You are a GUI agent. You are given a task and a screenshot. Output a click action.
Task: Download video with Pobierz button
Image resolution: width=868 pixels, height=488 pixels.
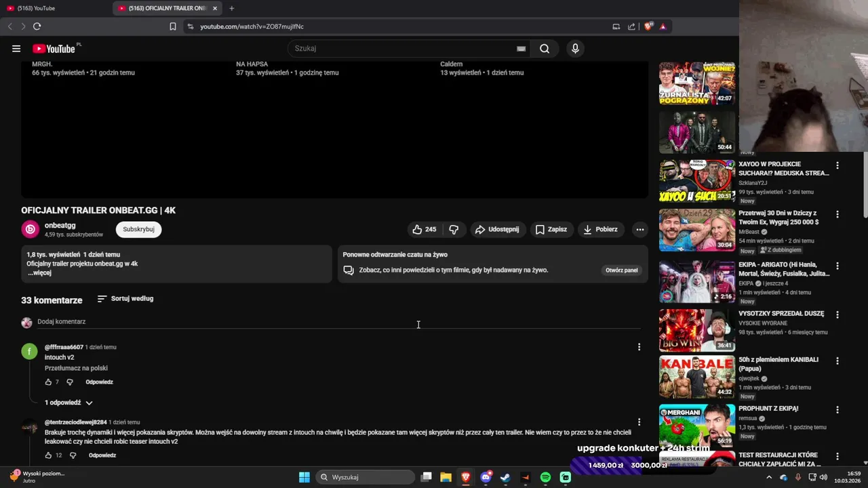(600, 230)
